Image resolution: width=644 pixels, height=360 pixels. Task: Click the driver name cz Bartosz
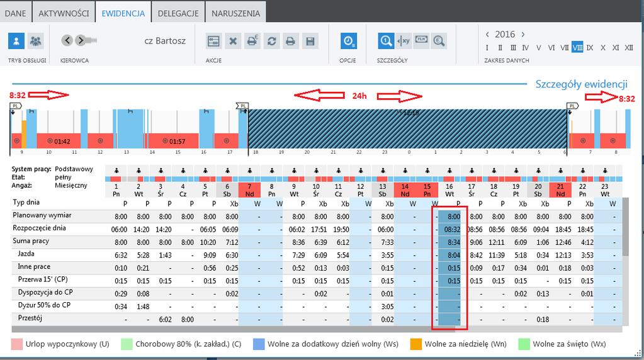165,41
